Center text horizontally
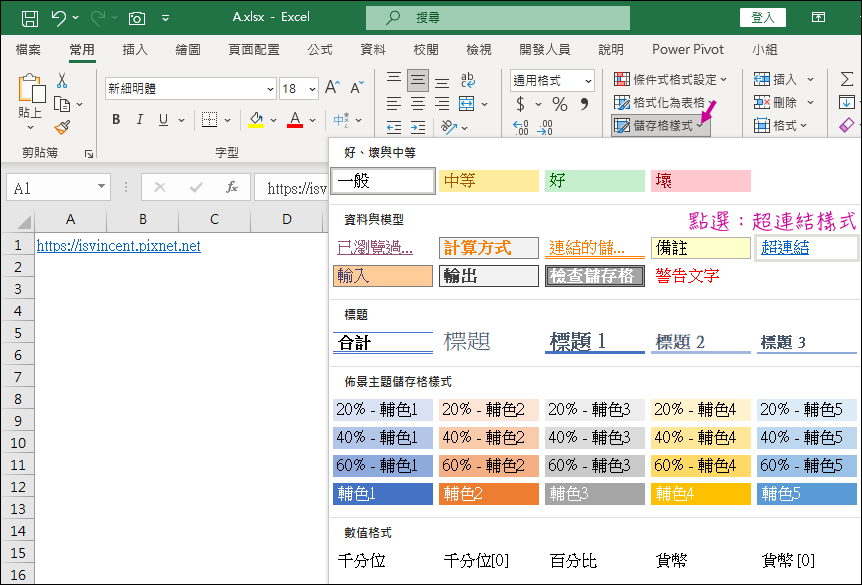Screen dimensions: 862x585 click(x=418, y=104)
